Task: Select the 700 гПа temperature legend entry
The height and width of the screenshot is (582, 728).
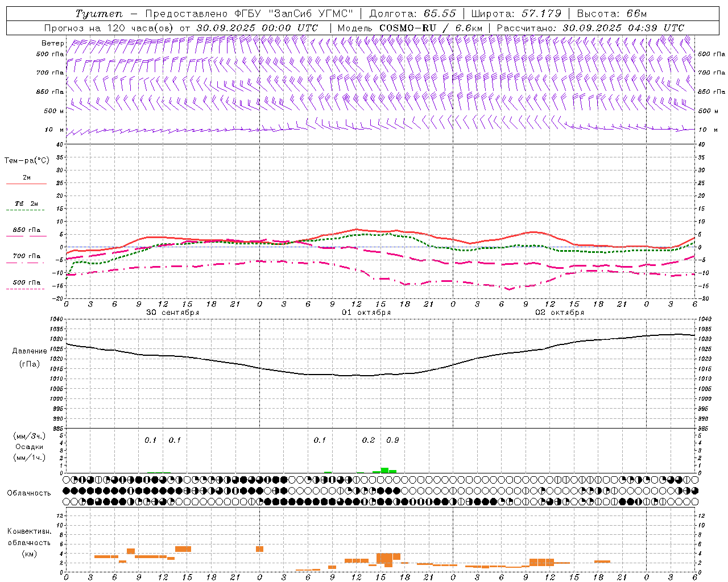Action: (x=26, y=256)
